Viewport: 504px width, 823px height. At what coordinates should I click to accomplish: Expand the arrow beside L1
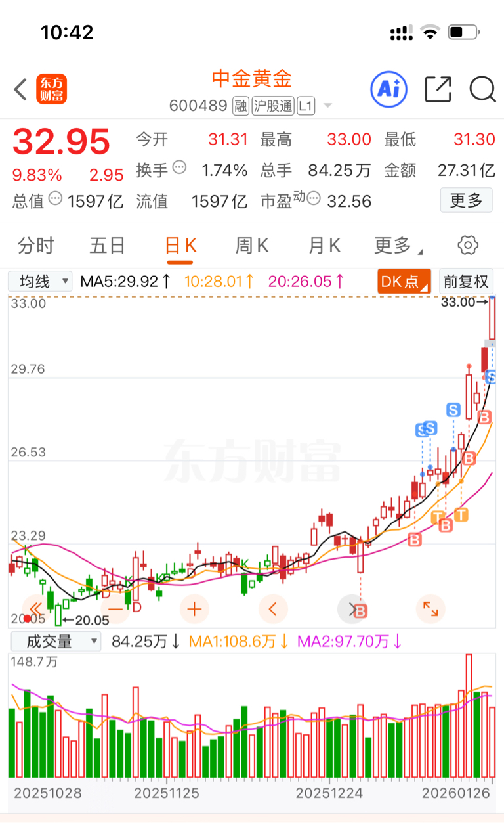327,106
